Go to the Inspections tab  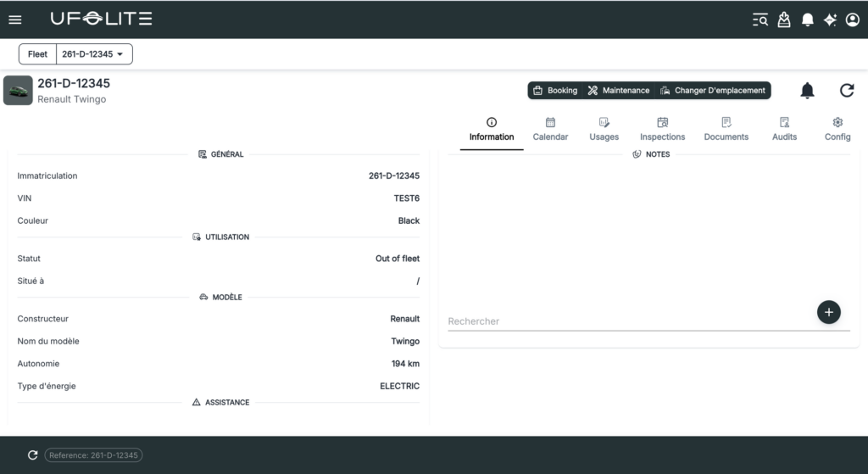(662, 130)
